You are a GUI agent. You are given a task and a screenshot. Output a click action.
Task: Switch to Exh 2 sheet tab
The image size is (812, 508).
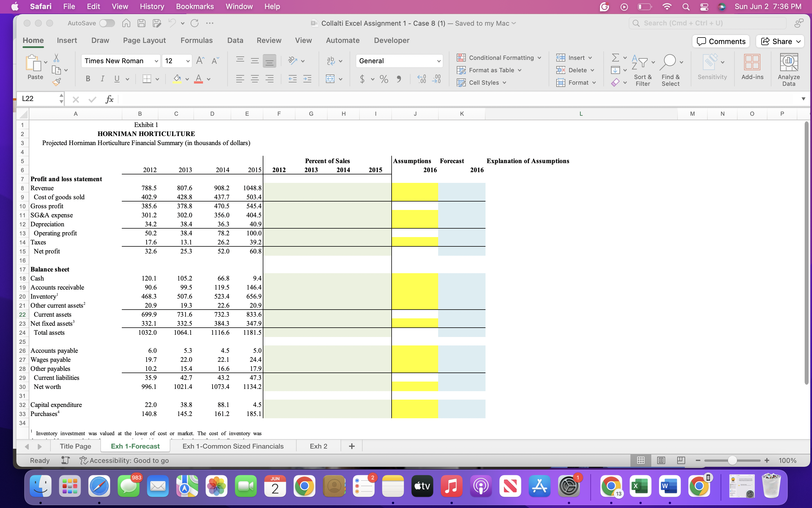[318, 446]
